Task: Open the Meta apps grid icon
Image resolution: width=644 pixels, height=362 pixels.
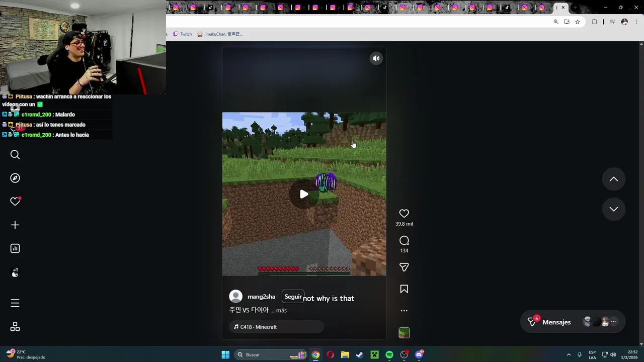Action: (15, 327)
